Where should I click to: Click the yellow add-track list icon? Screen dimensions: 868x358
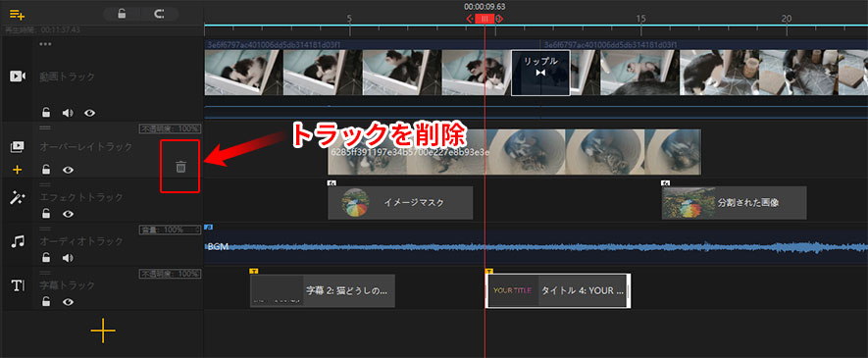[x=17, y=14]
